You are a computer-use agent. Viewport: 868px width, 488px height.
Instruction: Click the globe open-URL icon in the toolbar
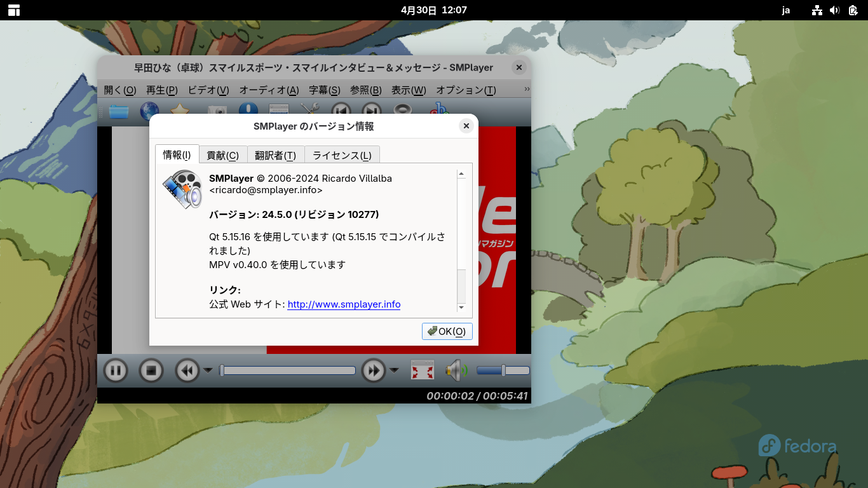click(x=149, y=111)
